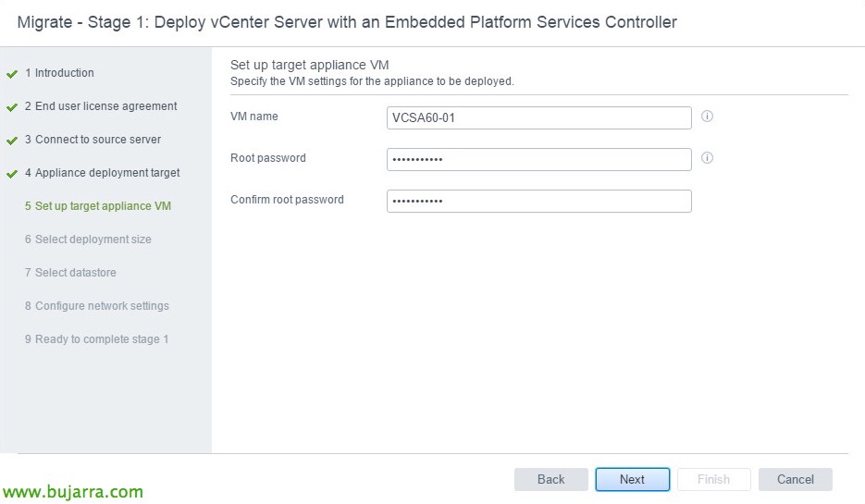
Task: Select step 5 Set up target appliance VM
Action: 97,206
